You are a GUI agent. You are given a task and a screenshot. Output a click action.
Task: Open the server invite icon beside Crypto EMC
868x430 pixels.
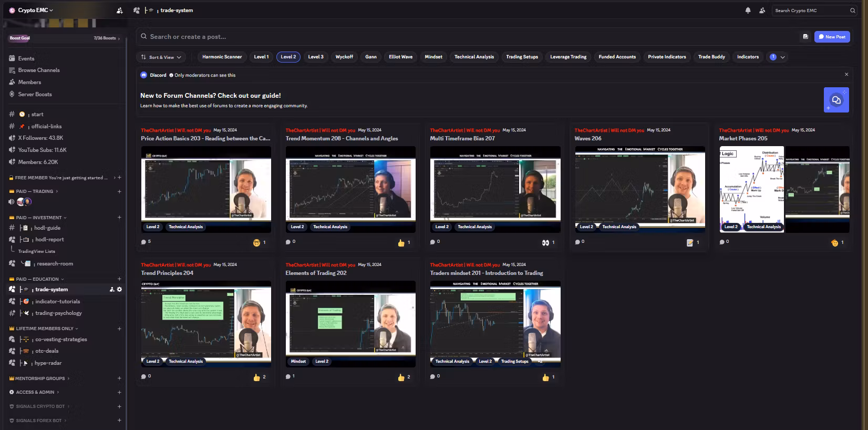[120, 11]
